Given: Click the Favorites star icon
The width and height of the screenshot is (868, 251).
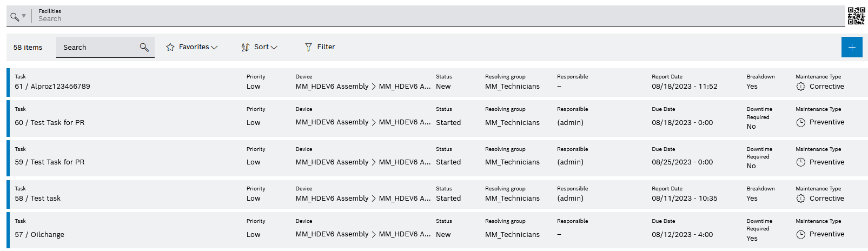Looking at the screenshot, I should click(x=170, y=47).
